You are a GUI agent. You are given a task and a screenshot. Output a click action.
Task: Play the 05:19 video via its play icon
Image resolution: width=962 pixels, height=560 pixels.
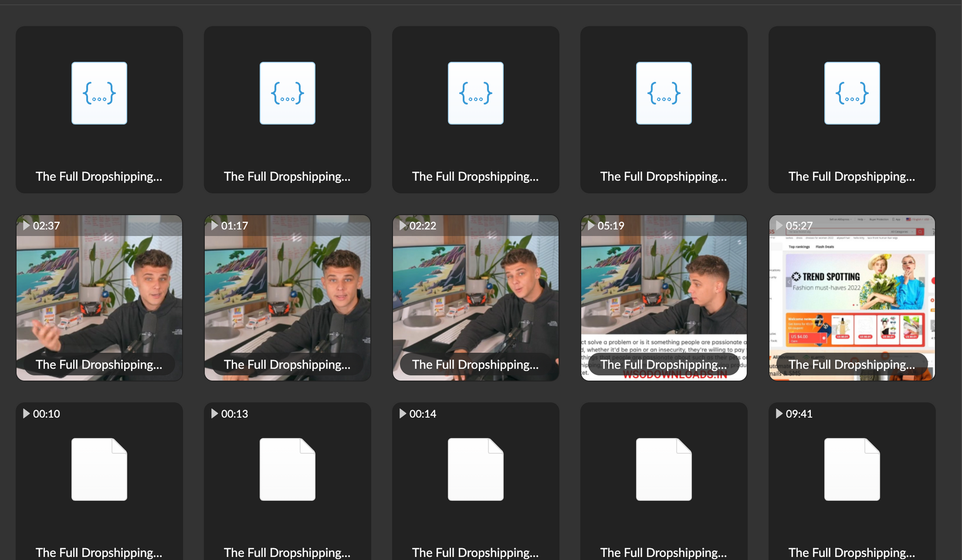click(x=591, y=225)
